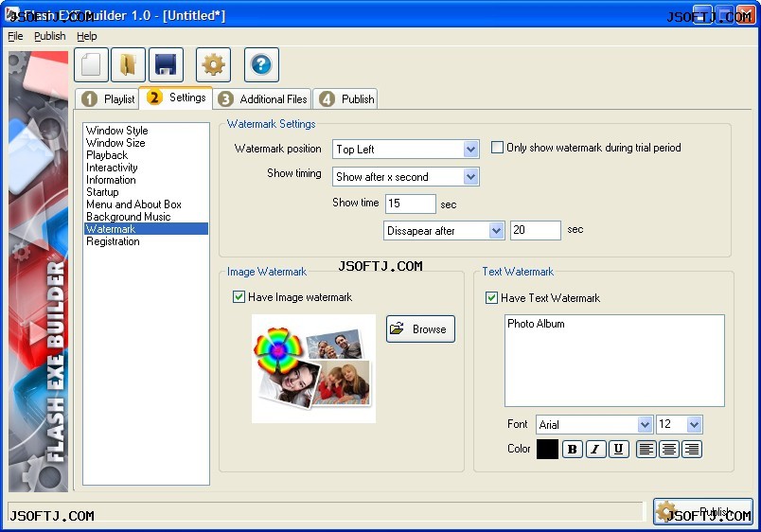Align watermark text left
The height and width of the screenshot is (532, 761).
point(646,449)
